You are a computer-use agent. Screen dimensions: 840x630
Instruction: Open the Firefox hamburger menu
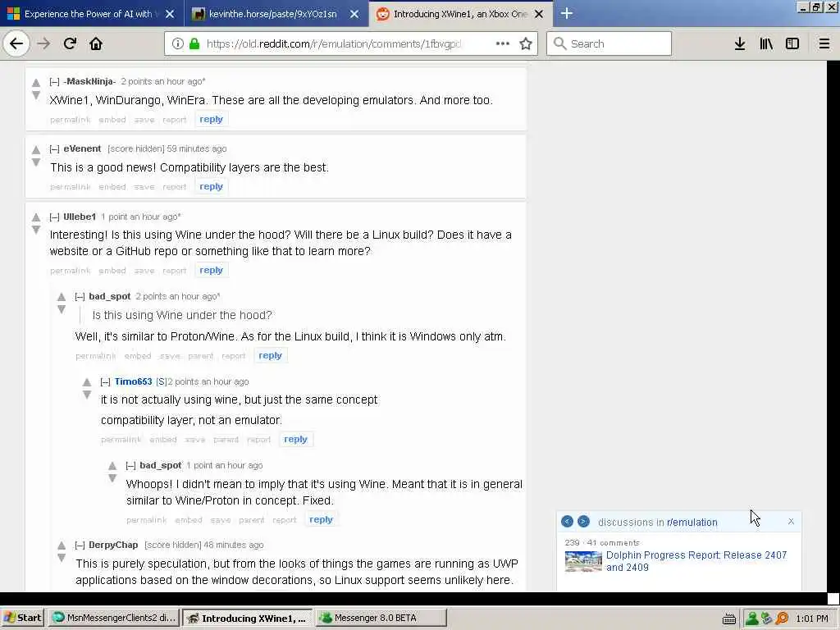coord(824,43)
